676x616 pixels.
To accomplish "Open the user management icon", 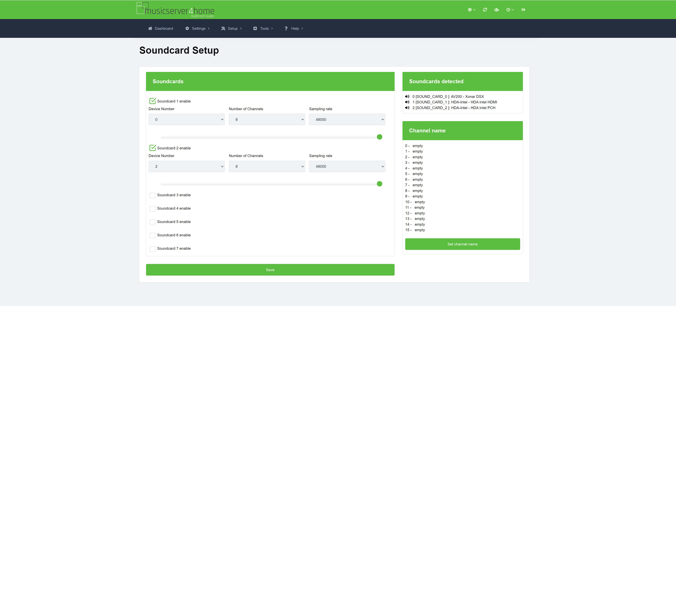I will point(497,10).
